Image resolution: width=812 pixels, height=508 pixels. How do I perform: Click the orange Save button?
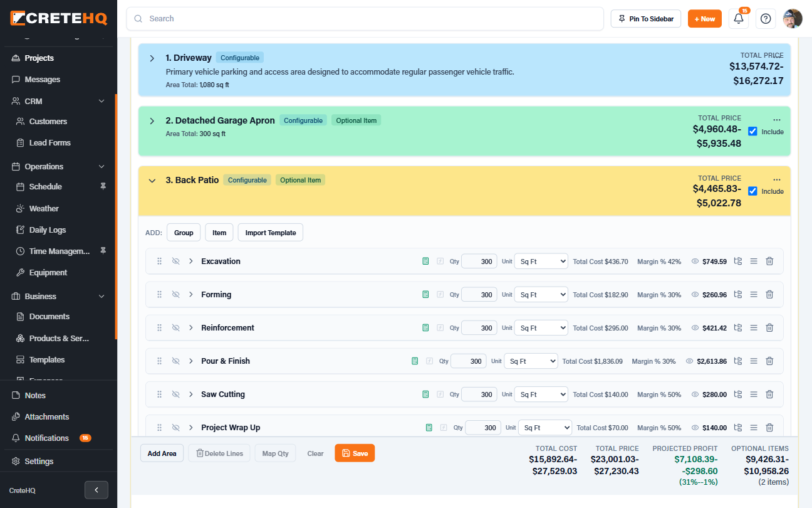tap(355, 453)
